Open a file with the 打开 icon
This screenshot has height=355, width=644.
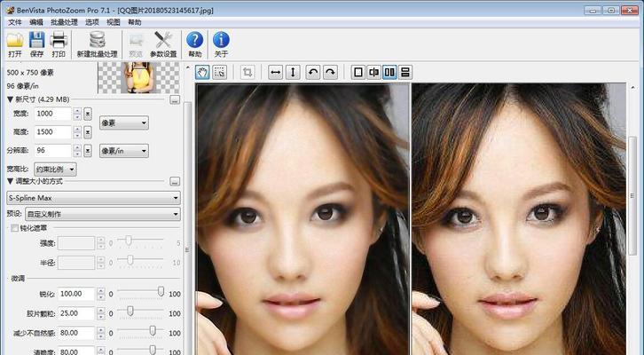tap(15, 44)
